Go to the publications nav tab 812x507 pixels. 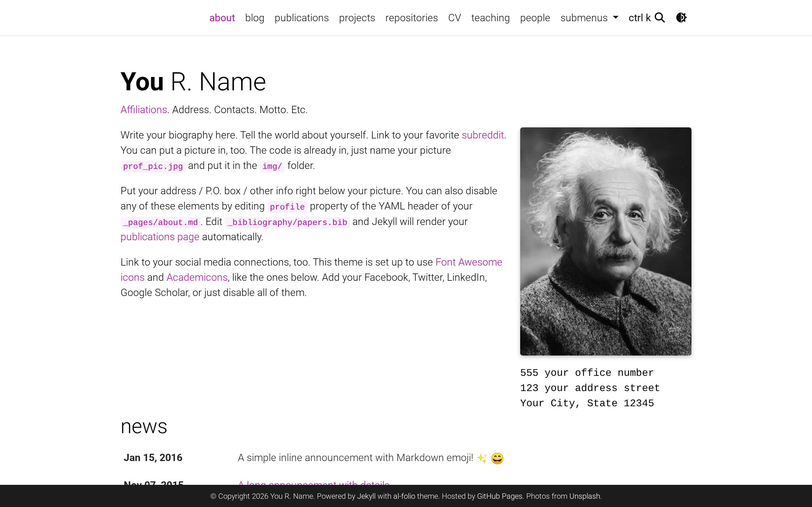[302, 18]
